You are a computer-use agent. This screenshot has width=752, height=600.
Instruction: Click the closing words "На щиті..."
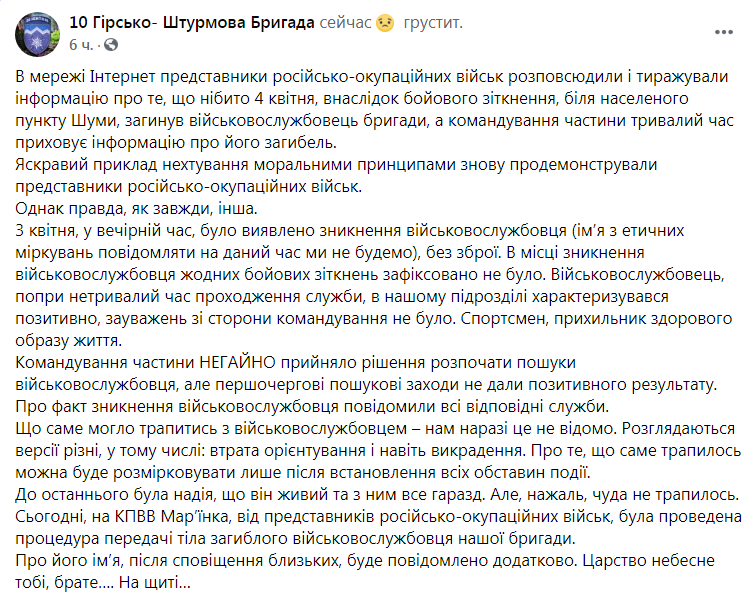pos(154,582)
